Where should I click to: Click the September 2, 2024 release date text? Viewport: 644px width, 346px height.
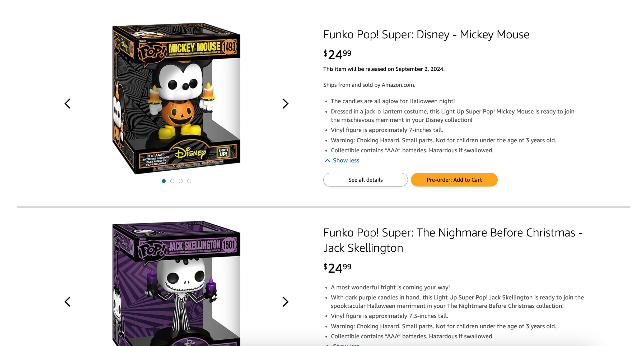(384, 69)
